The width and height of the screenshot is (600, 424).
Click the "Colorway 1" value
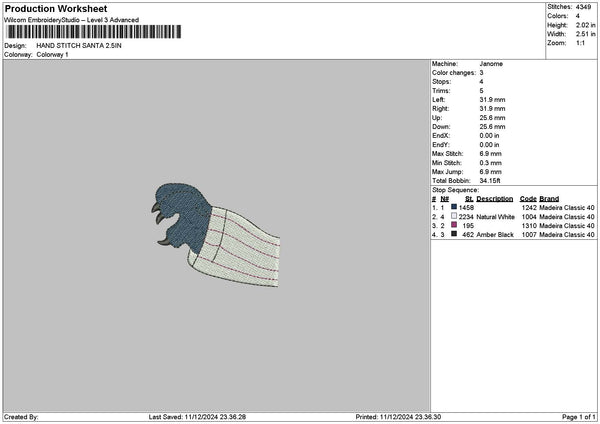click(52, 55)
